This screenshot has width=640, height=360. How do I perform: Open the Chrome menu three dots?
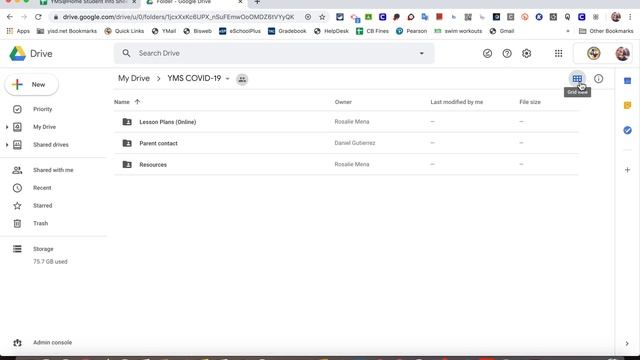[x=631, y=17]
